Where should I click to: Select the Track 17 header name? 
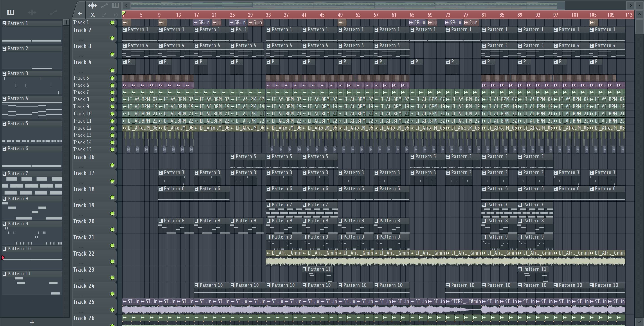(x=84, y=173)
